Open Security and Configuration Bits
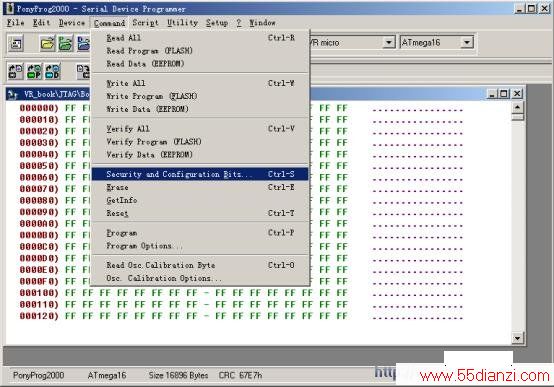The image size is (554, 387). click(200, 174)
